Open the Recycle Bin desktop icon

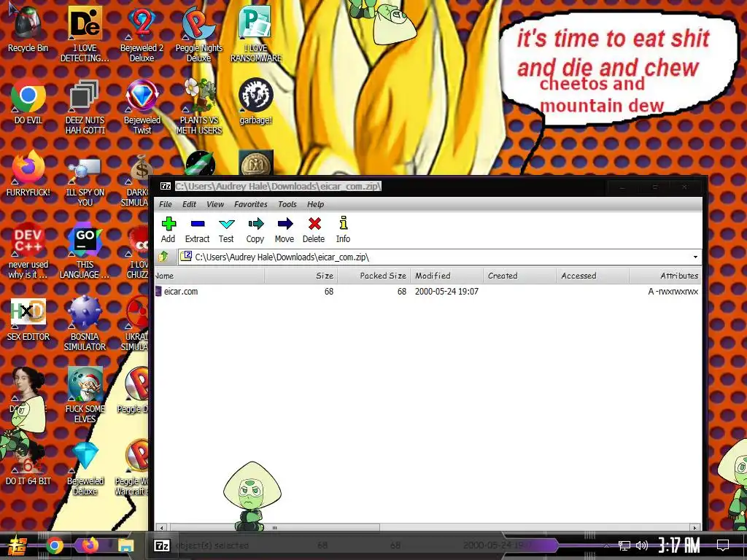coord(28,28)
